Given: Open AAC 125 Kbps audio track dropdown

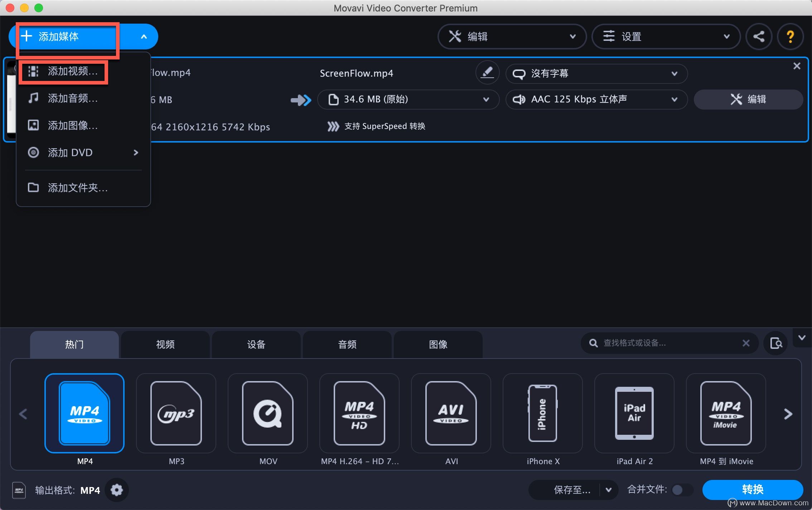Looking at the screenshot, I should click(596, 100).
